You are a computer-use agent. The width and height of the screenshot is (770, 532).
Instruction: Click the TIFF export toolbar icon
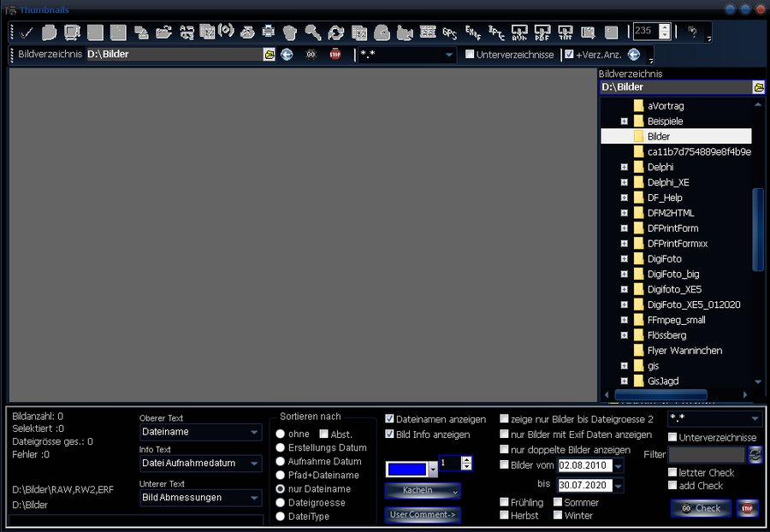(565, 33)
